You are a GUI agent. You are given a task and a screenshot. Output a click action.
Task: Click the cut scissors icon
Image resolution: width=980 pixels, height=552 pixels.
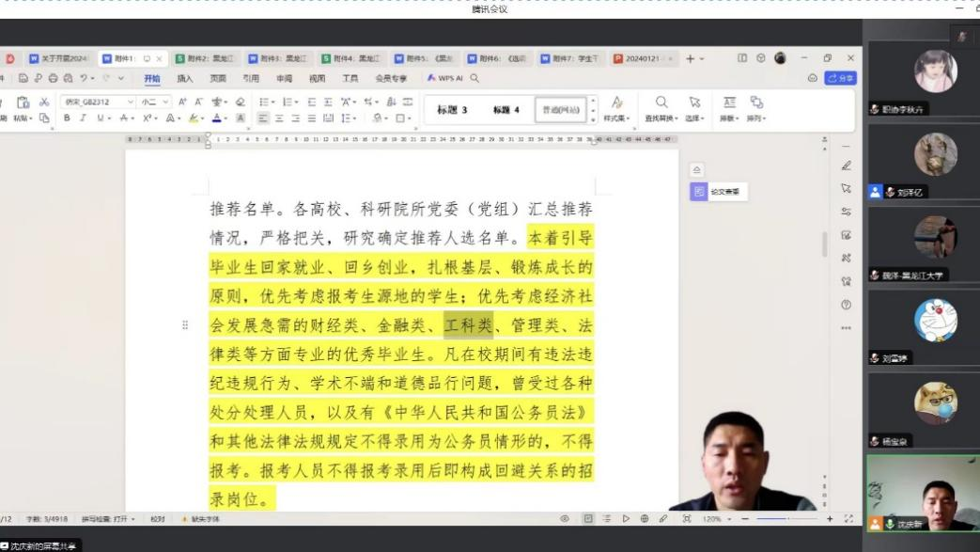tap(44, 102)
